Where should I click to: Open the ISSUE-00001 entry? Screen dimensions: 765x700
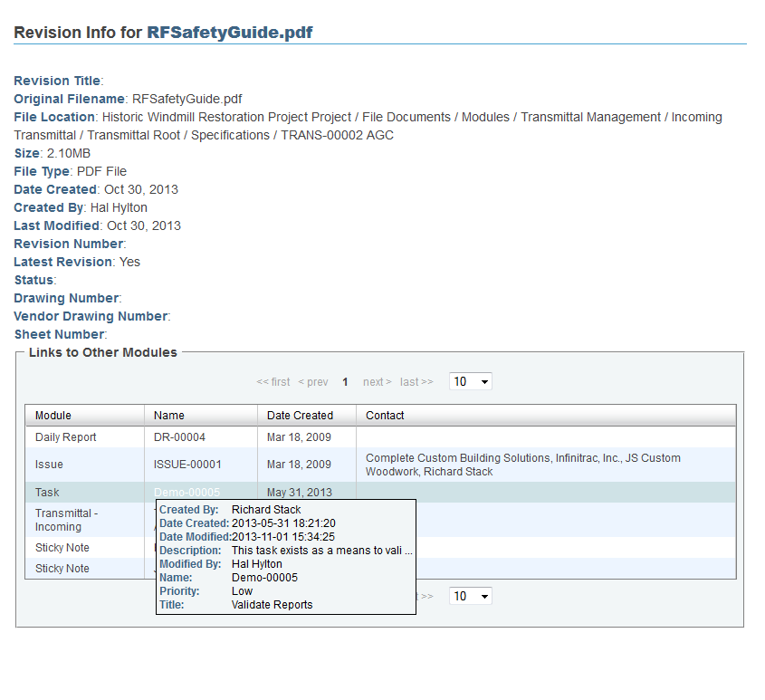point(187,465)
